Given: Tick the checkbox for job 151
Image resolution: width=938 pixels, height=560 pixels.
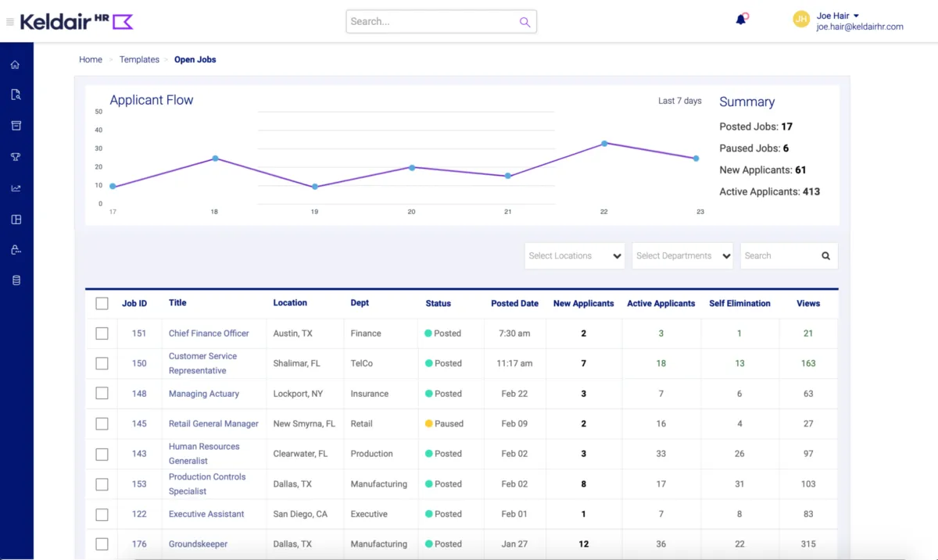Looking at the screenshot, I should (102, 334).
